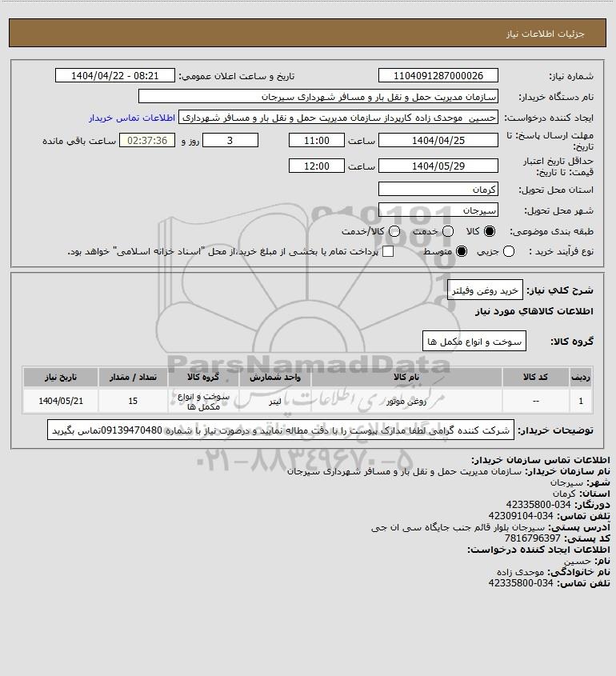
Task: Click the family name موحدی زاده
Action: (x=520, y=572)
